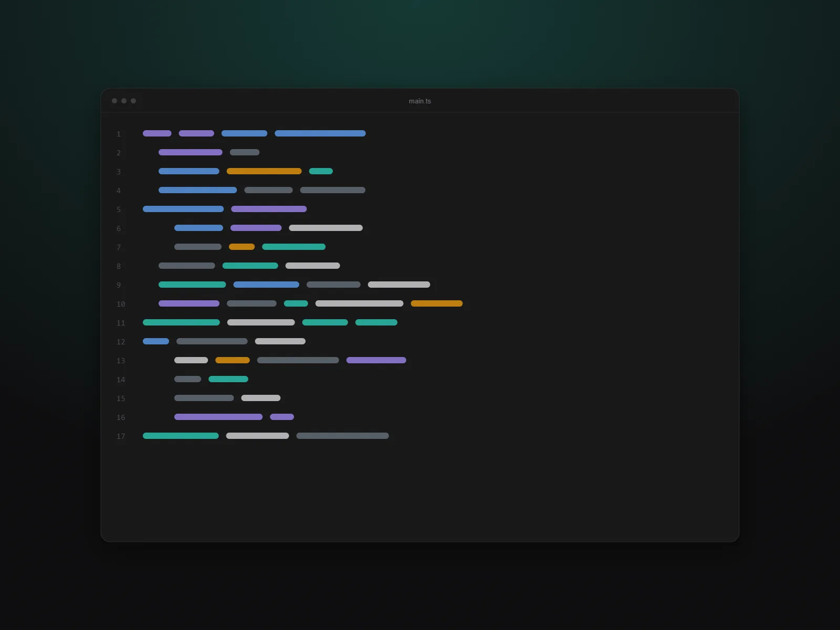The height and width of the screenshot is (630, 840).
Task: Click the orange code token on line 3
Action: click(264, 171)
